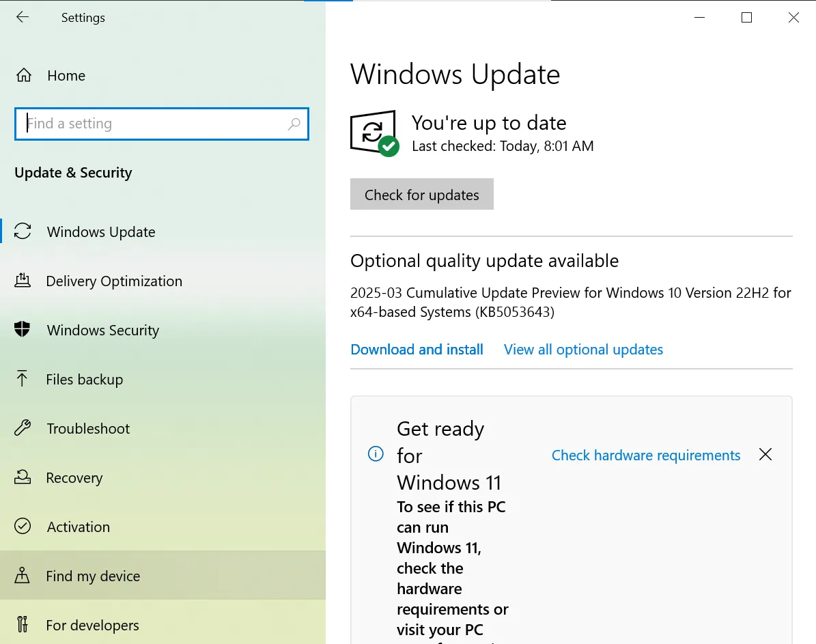816x644 pixels.
Task: Select Find my device in sidebar
Action: [93, 576]
